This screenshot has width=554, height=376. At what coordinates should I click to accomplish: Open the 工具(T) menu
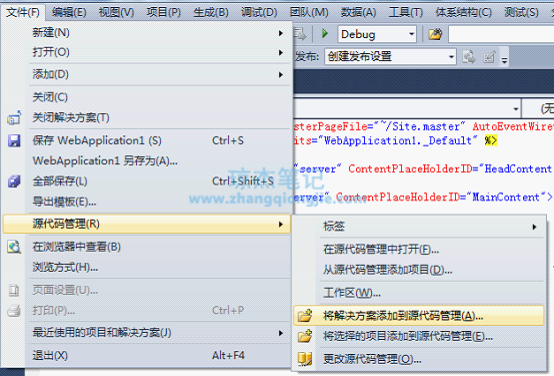click(x=406, y=13)
